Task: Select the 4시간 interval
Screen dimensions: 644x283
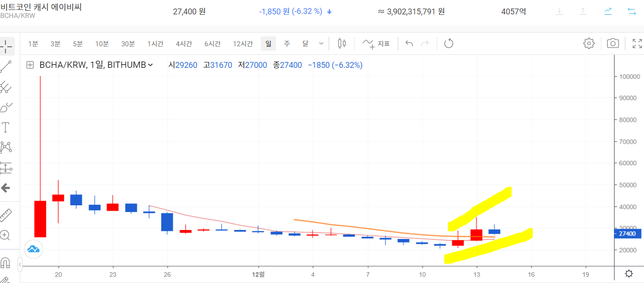Action: click(x=184, y=44)
